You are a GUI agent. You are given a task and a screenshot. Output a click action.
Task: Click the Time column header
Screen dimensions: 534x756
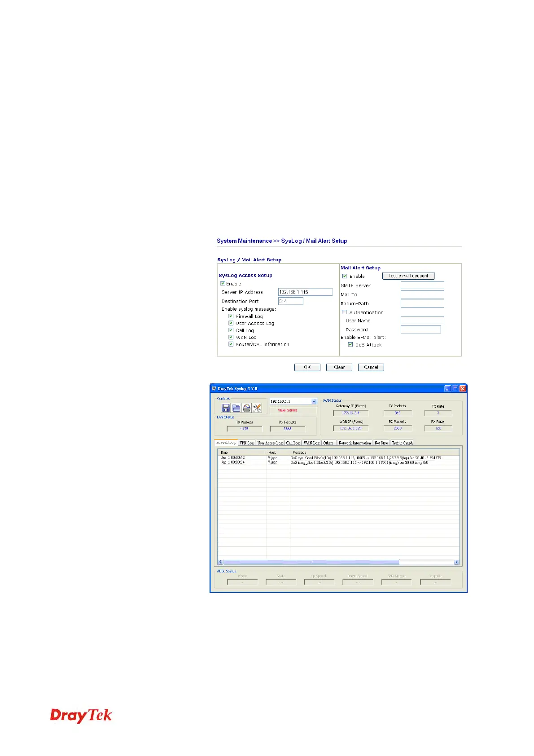tap(242, 452)
